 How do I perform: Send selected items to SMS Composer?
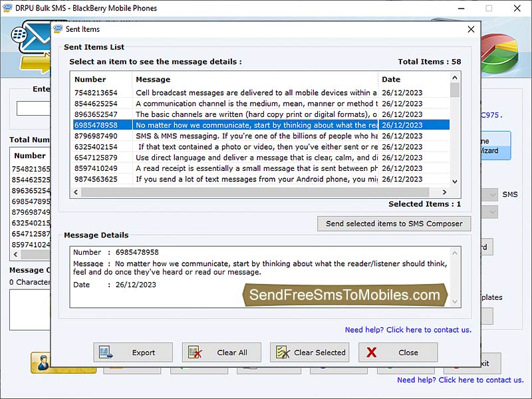point(394,223)
